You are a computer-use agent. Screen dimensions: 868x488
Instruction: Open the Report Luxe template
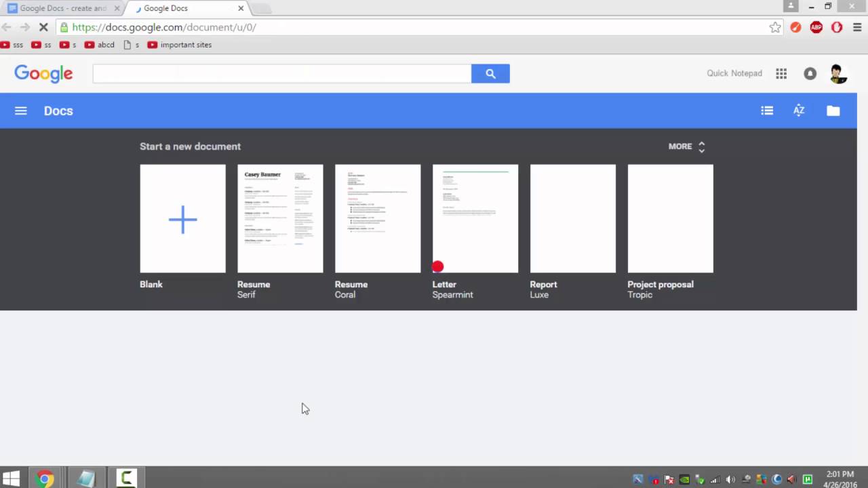573,219
